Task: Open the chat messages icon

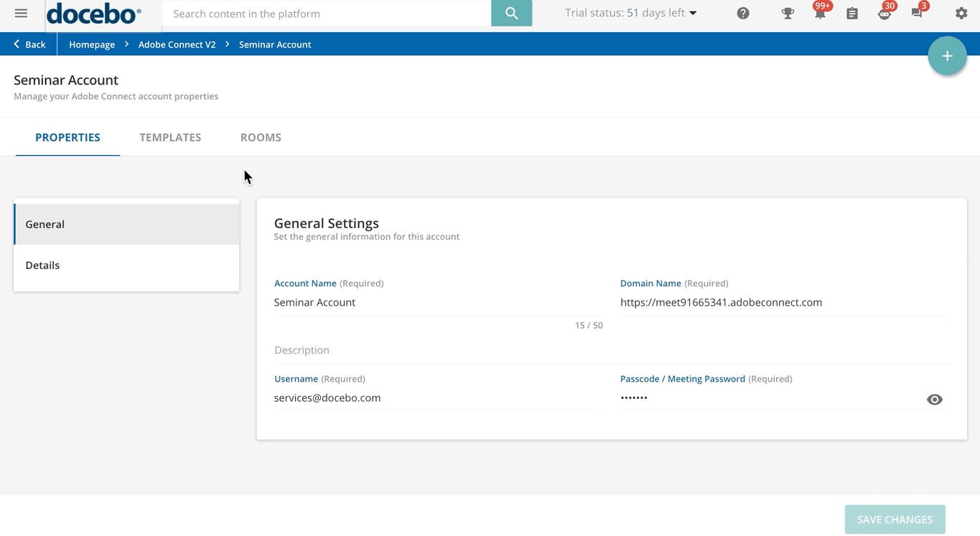Action: tap(917, 14)
